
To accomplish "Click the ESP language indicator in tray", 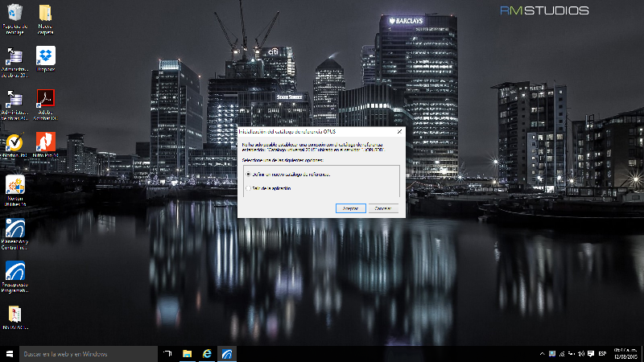I will click(602, 353).
